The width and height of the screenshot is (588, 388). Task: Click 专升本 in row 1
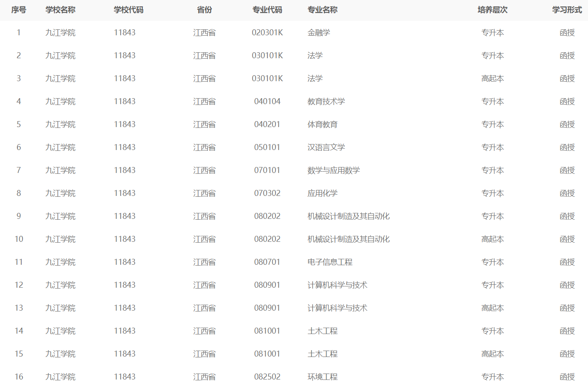coord(493,33)
